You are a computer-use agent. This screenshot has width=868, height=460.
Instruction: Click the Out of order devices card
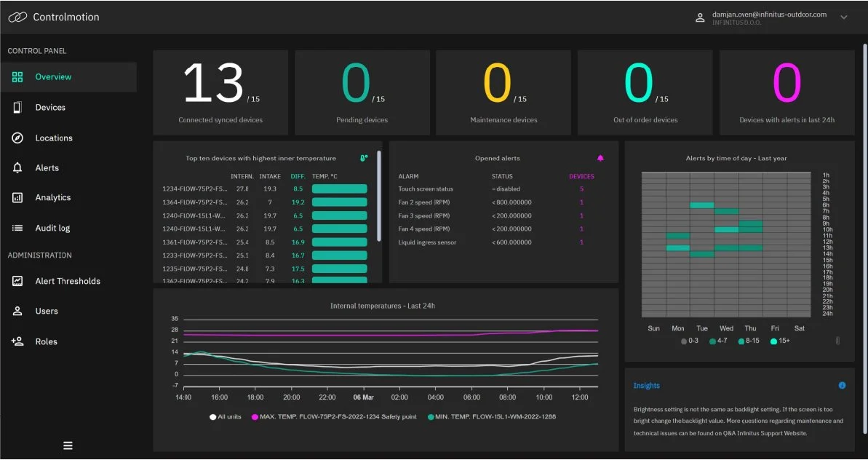[x=645, y=92]
